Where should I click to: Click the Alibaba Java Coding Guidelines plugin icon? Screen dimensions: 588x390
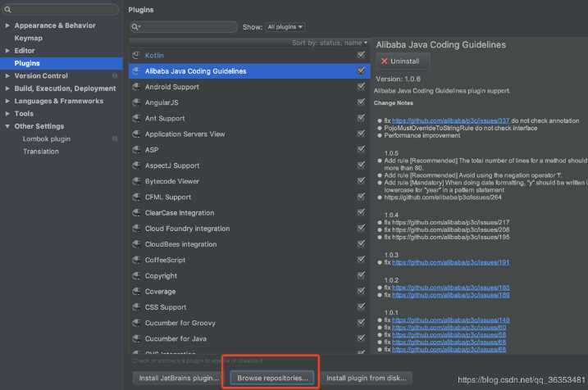136,70
